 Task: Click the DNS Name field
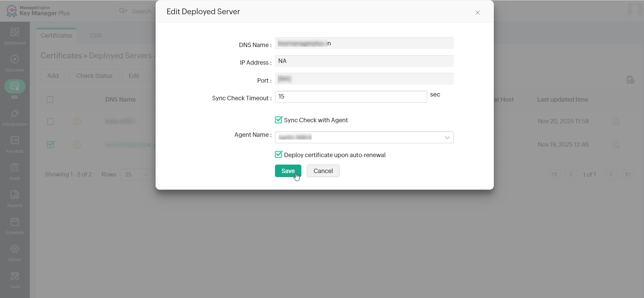click(364, 43)
